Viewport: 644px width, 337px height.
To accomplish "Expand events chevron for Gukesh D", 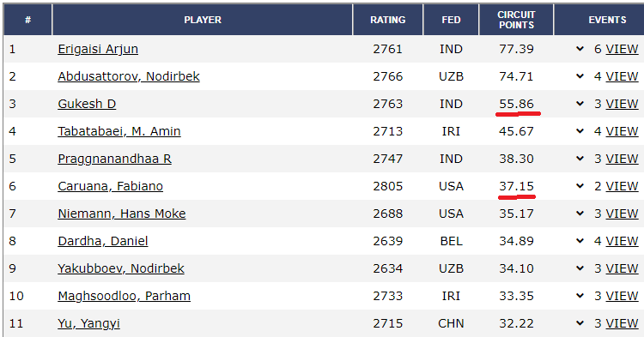I will point(580,104).
